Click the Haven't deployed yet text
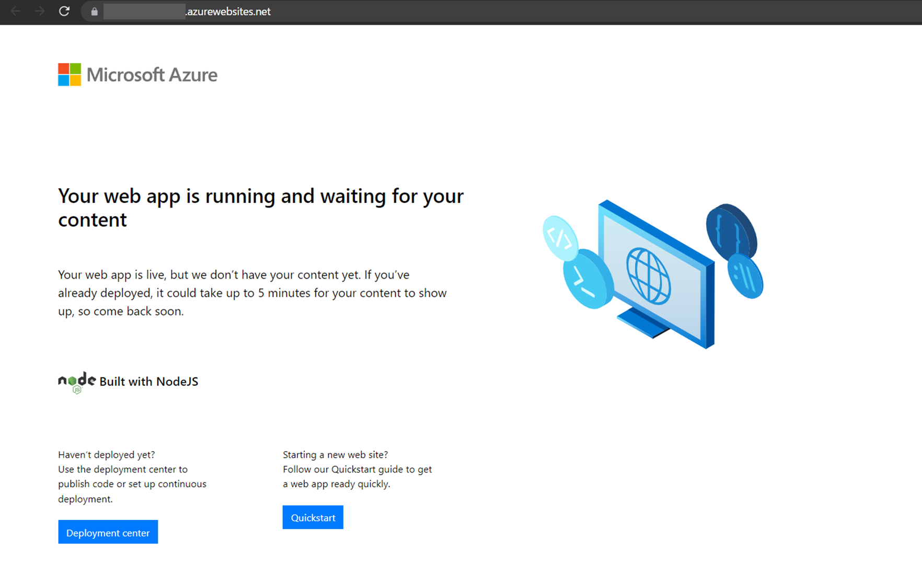922x588 pixels. [106, 455]
